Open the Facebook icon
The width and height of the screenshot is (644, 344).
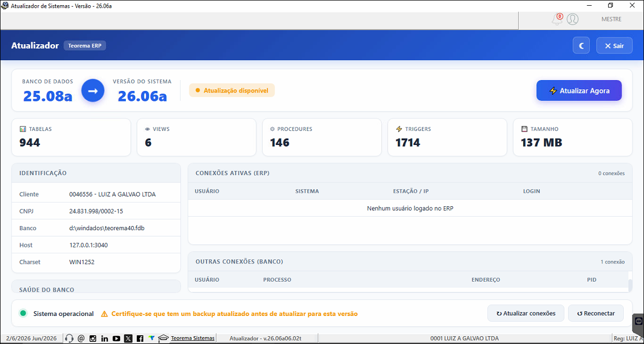pyautogui.click(x=140, y=338)
